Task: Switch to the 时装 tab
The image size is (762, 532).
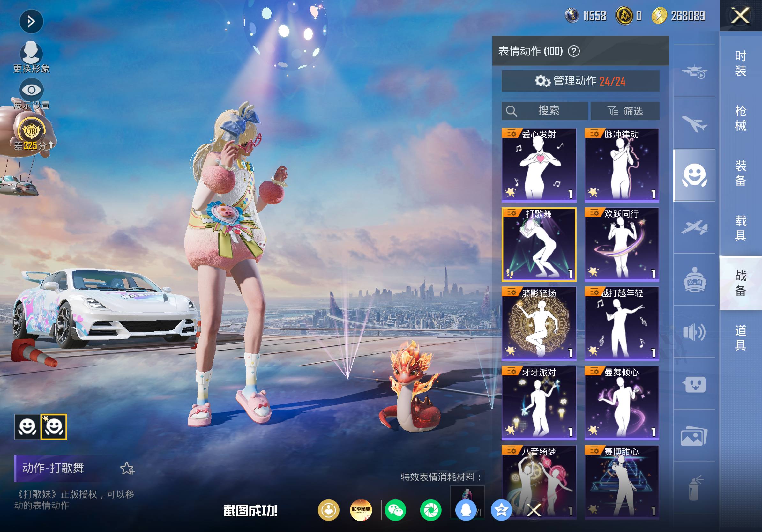Action: tap(740, 63)
